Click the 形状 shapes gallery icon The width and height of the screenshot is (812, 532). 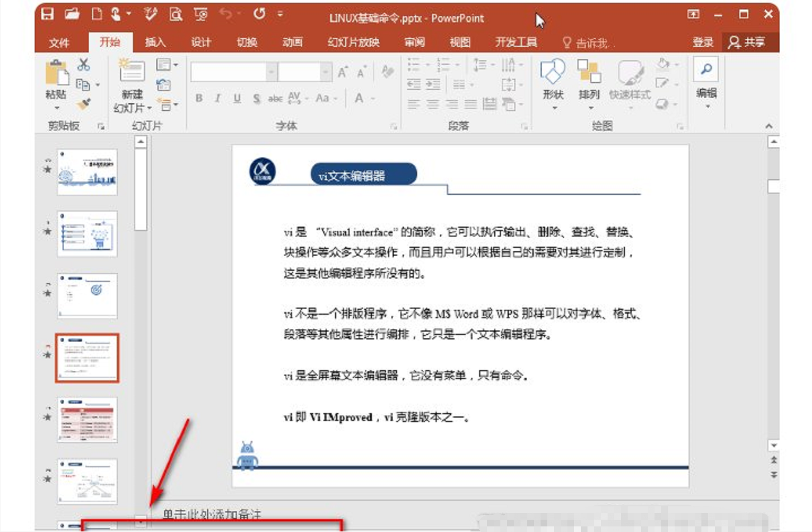(x=553, y=72)
